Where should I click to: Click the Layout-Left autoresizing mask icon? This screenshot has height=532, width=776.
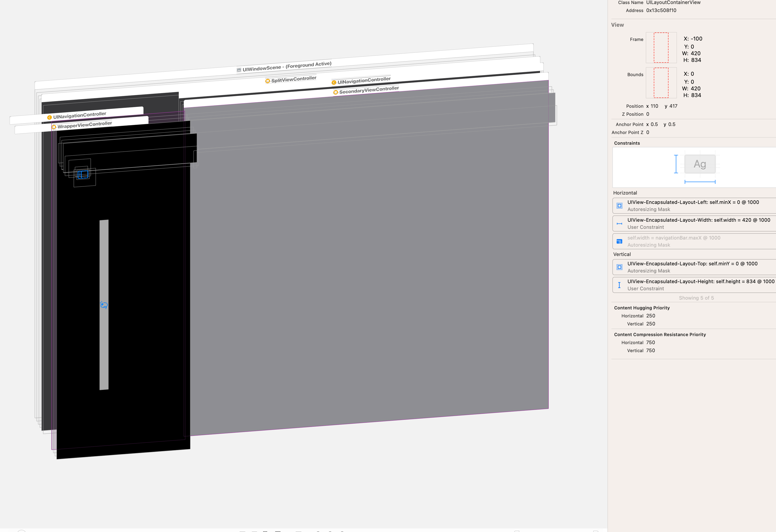(x=619, y=206)
